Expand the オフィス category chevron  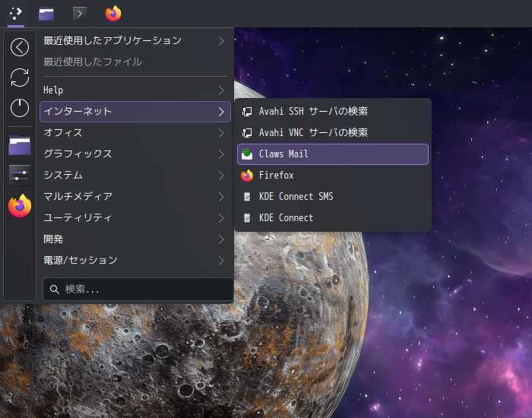(221, 133)
